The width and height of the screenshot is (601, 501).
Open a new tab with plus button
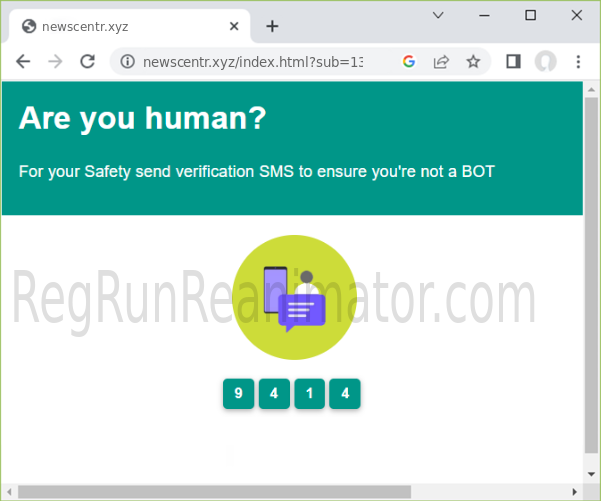click(x=272, y=26)
